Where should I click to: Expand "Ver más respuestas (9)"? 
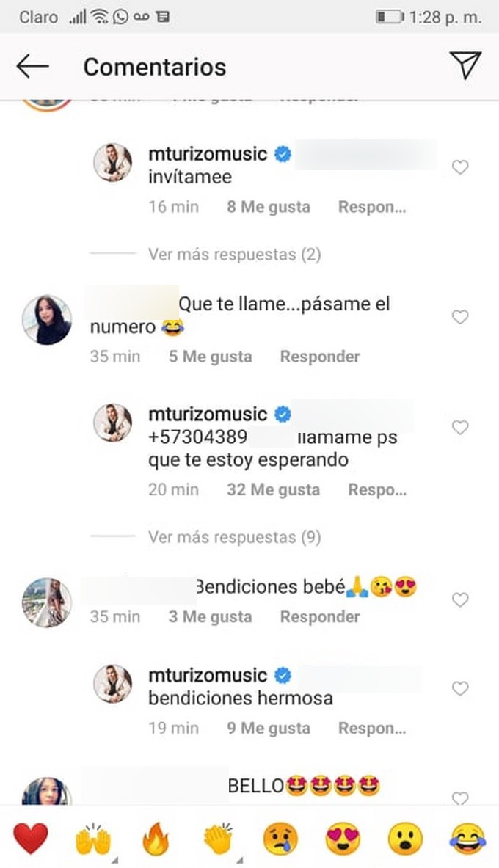pyautogui.click(x=234, y=537)
